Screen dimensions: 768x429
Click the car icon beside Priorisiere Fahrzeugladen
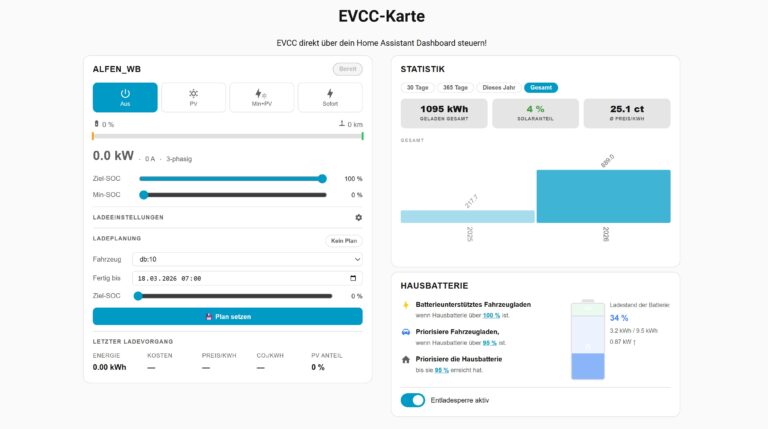point(405,331)
